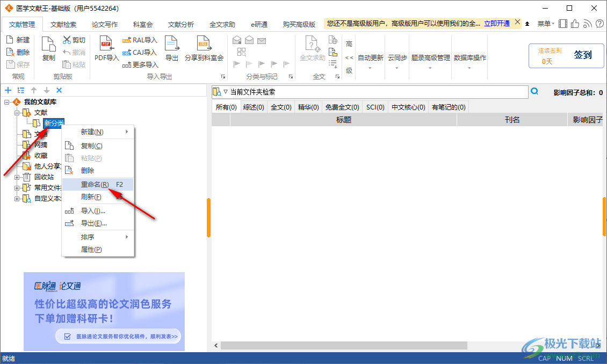Select the 综述(0) filter tab
Viewport: 607px width, 364px height.
[x=254, y=107]
